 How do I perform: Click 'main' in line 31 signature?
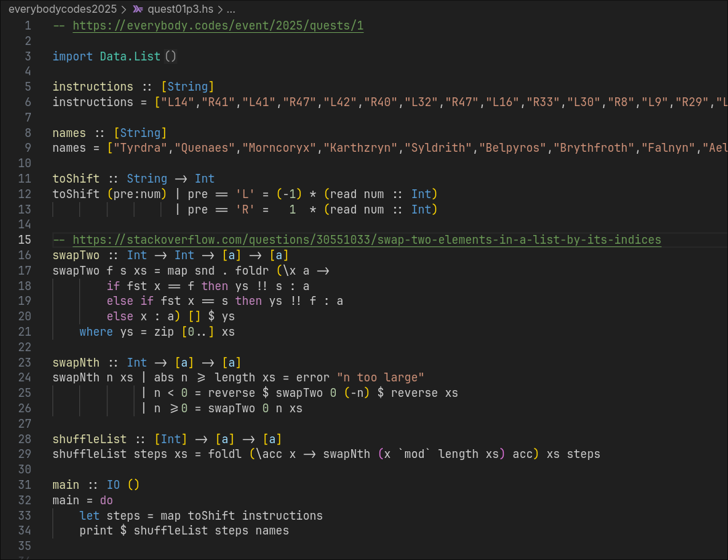tap(66, 485)
